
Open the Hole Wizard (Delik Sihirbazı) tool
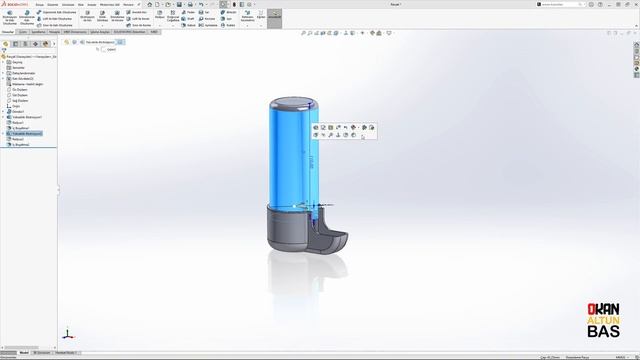point(102,16)
